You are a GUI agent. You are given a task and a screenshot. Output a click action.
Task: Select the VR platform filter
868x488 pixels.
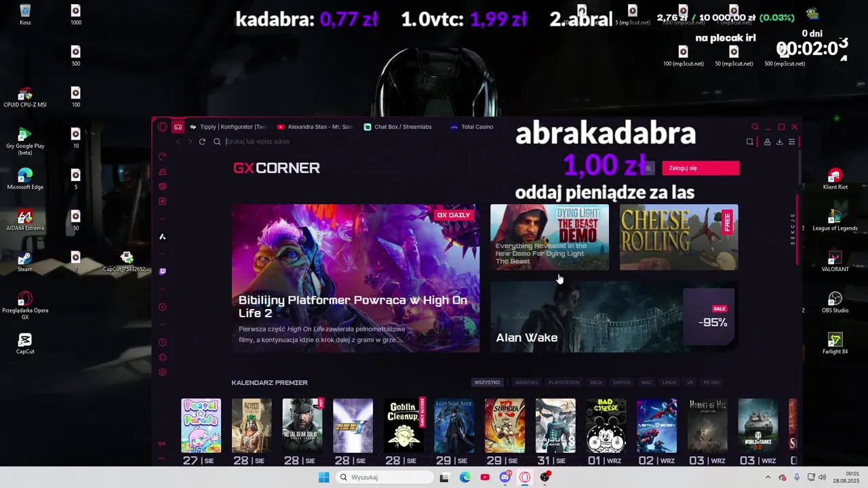click(x=690, y=382)
